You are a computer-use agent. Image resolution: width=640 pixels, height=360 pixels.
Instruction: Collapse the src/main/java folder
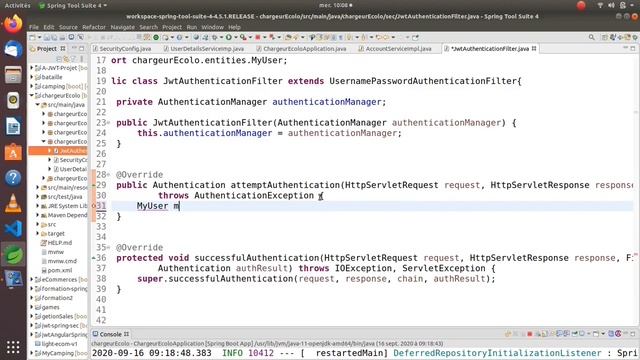pyautogui.click(x=38, y=104)
